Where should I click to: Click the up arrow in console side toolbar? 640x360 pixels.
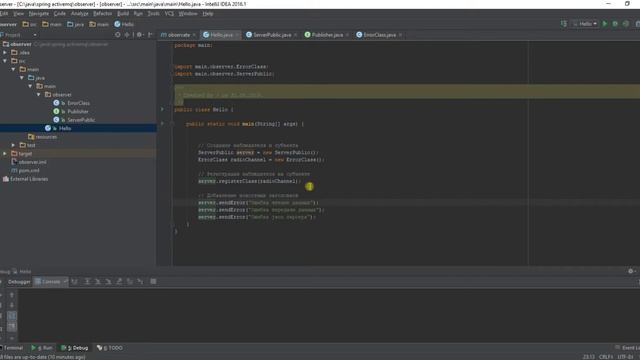point(12,295)
